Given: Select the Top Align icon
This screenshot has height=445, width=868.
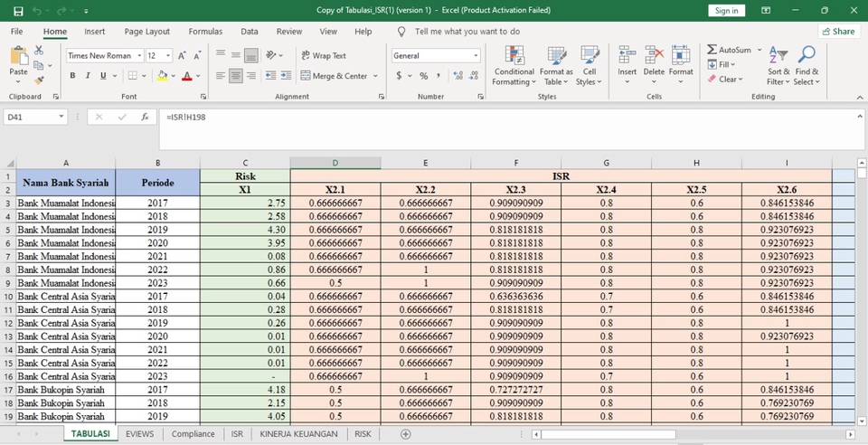Looking at the screenshot, I should pyautogui.click(x=221, y=55).
